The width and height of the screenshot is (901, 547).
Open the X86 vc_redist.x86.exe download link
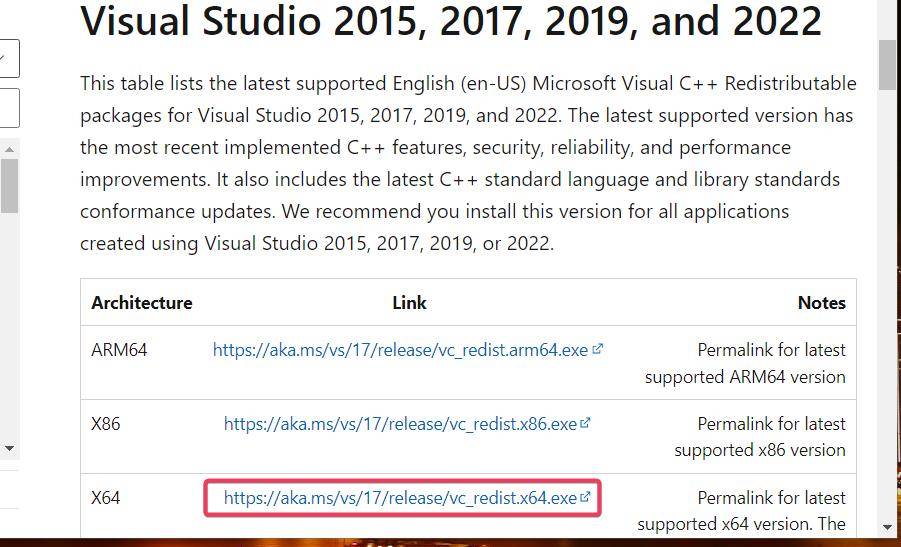[x=400, y=423]
